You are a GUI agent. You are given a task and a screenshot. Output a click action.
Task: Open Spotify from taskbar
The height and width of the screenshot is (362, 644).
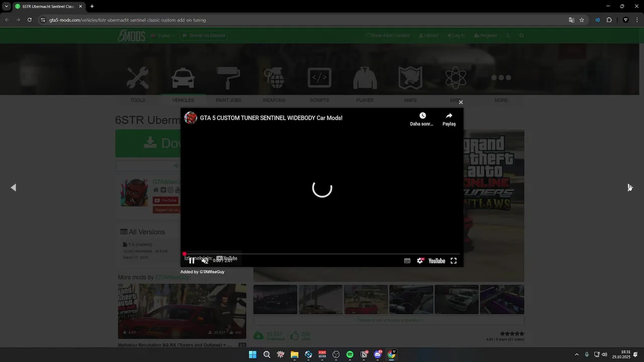[x=350, y=354]
